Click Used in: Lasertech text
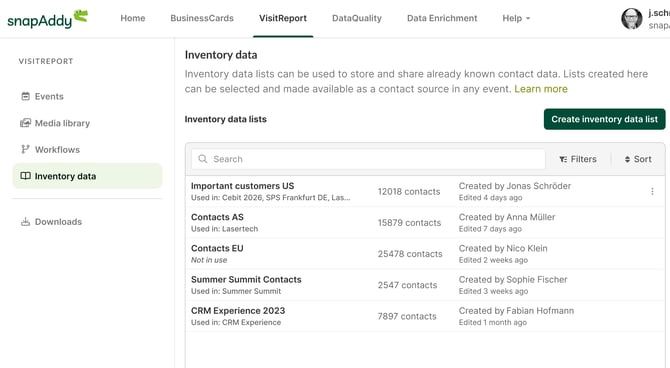 [x=224, y=229]
